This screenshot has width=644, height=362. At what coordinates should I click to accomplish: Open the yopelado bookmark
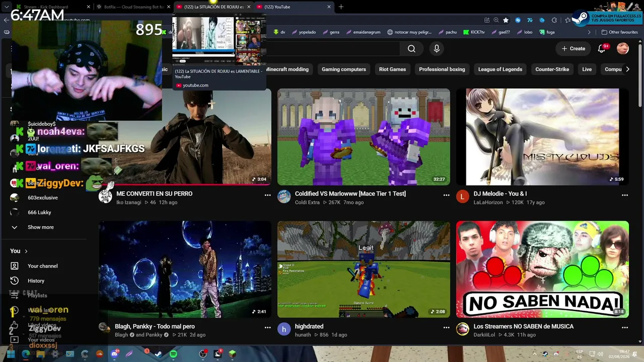[303, 32]
